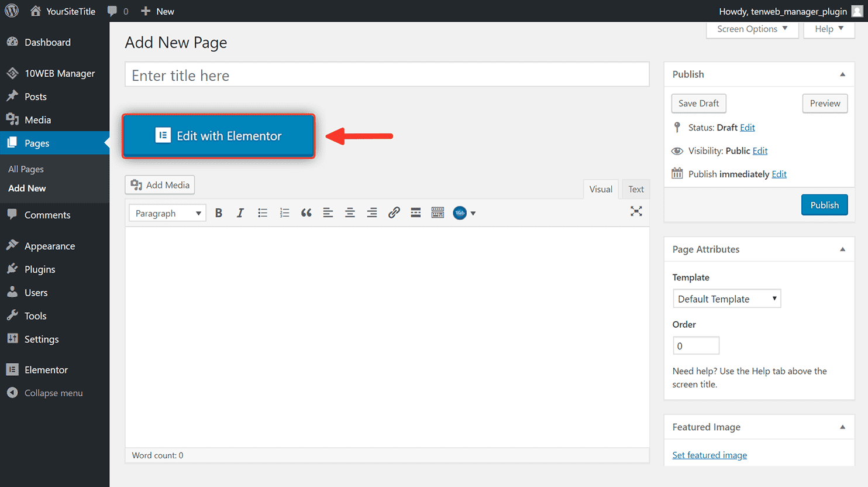Image resolution: width=868 pixels, height=487 pixels.
Task: Open comments bubble in admin bar
Action: pyautogui.click(x=118, y=11)
